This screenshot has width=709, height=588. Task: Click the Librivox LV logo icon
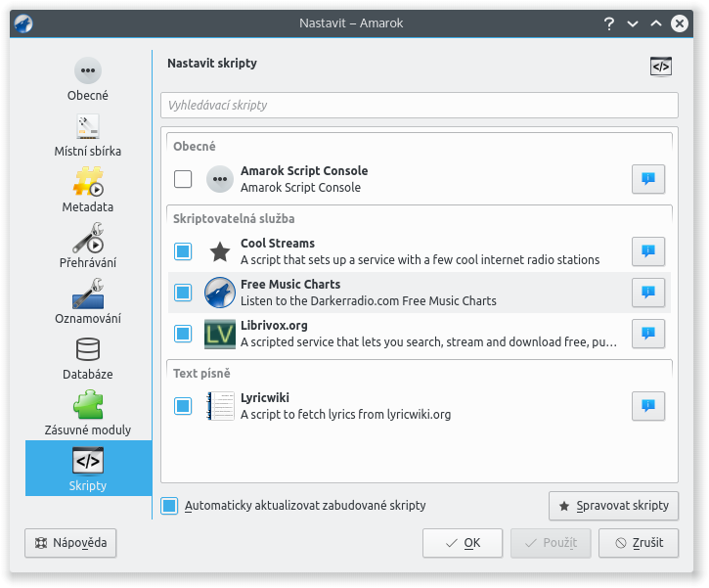click(220, 334)
